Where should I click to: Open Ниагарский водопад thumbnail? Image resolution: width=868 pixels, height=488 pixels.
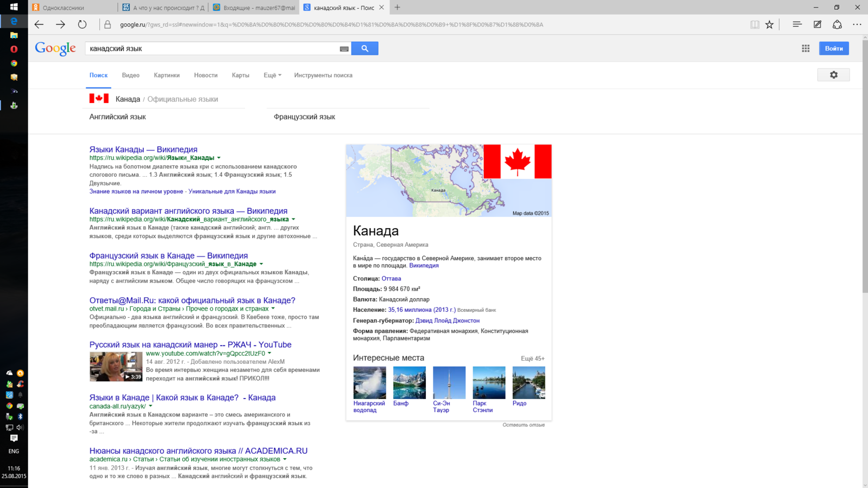(x=369, y=382)
